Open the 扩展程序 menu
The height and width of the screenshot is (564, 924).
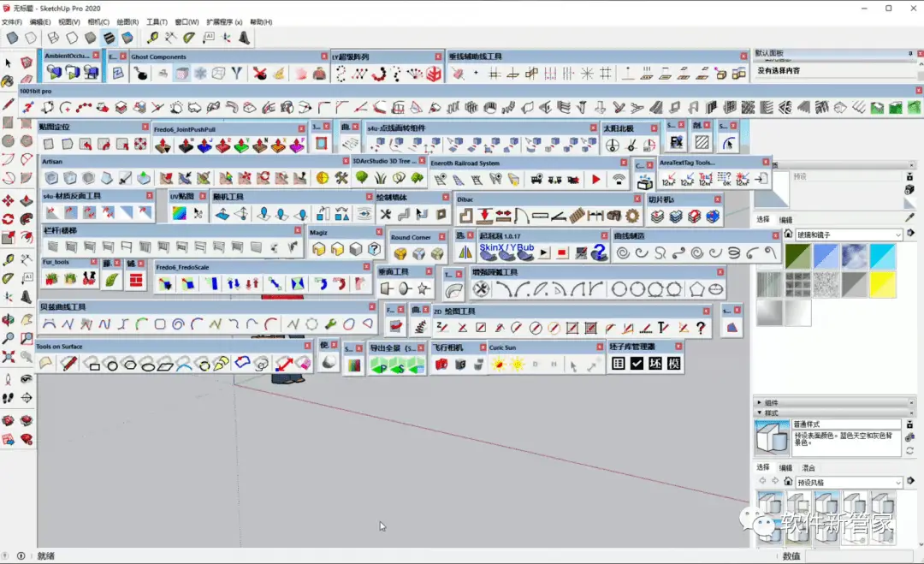click(221, 21)
